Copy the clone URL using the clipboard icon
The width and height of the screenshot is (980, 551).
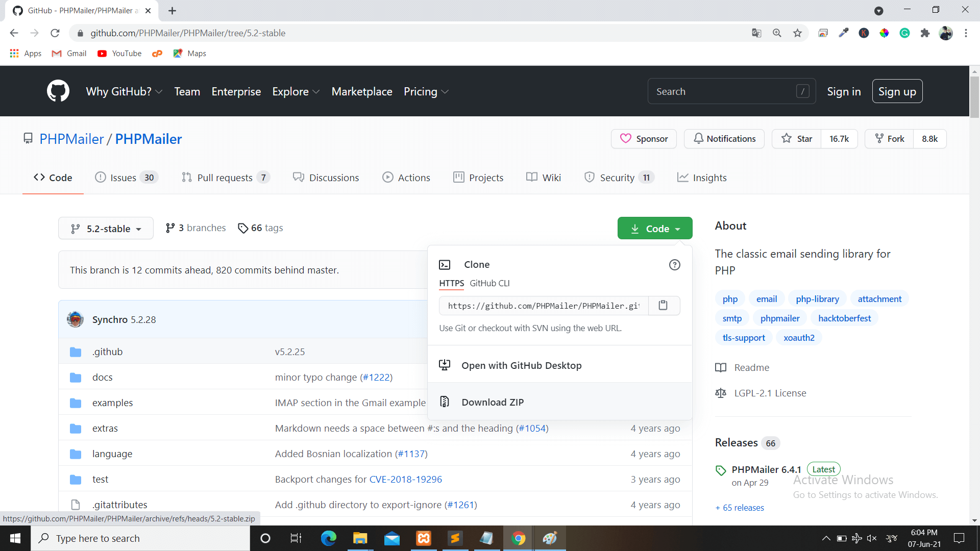click(x=663, y=305)
